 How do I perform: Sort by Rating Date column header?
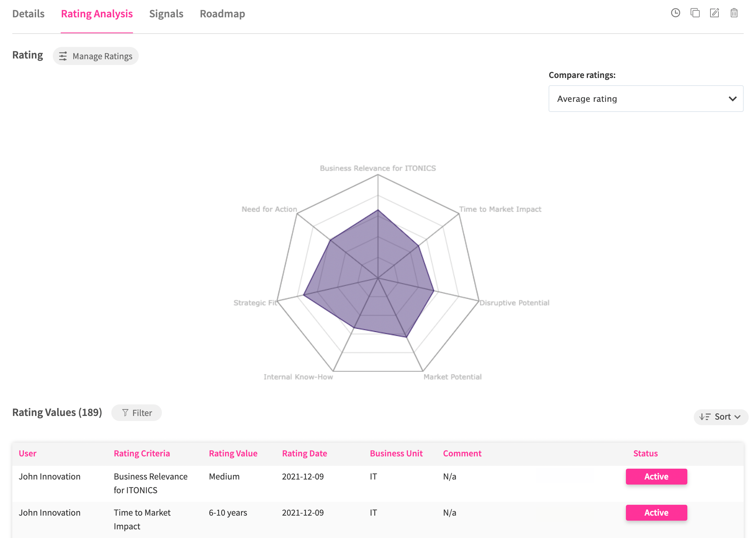(x=304, y=454)
